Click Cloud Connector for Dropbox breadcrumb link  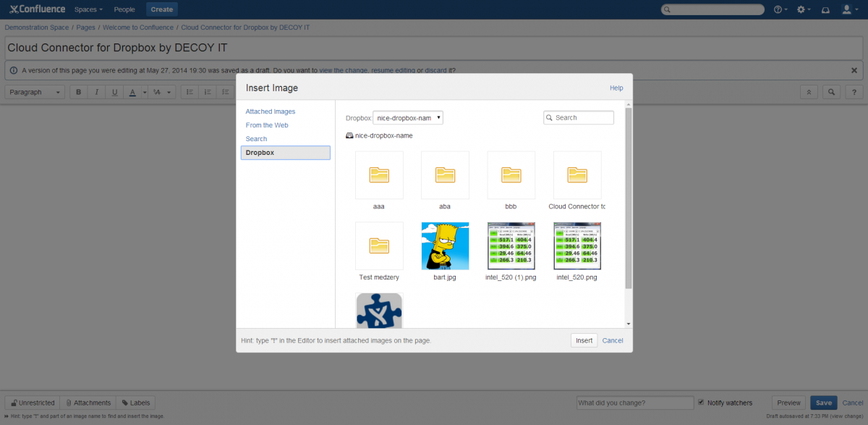(246, 28)
